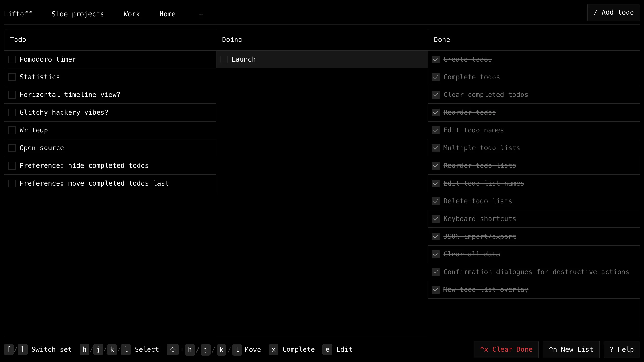The width and height of the screenshot is (644, 362).
Task: Tick Preference: move completed todos last checkbox
Action: [12, 184]
